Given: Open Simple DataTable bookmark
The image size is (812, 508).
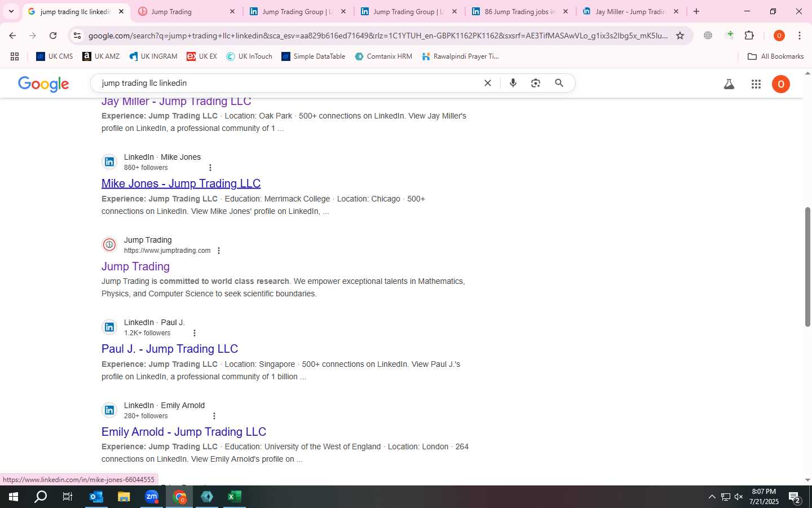Looking at the screenshot, I should (x=314, y=56).
